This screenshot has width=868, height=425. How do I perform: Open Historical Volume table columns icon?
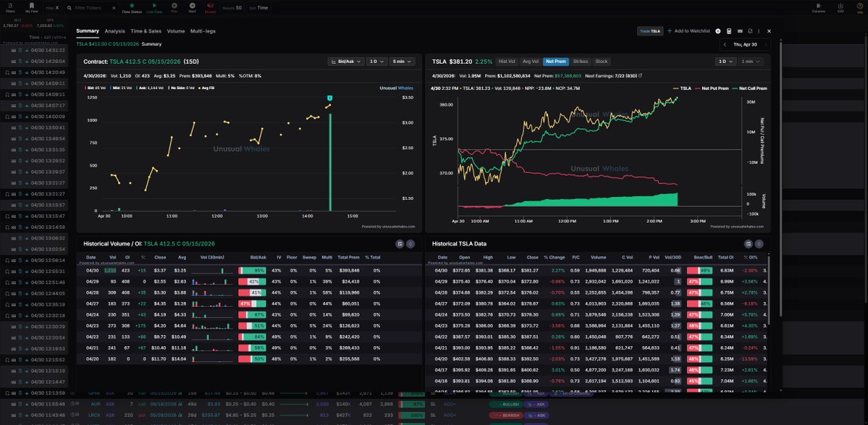[400, 243]
